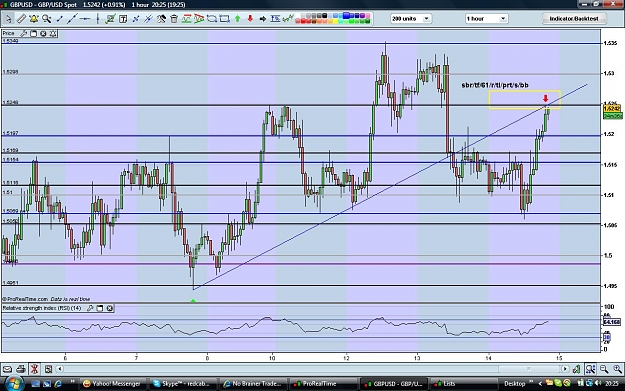Select the vertical line tool

coord(97,18)
